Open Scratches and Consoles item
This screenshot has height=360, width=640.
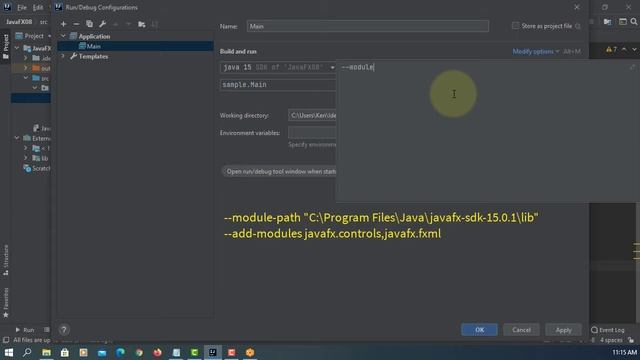tap(37, 168)
